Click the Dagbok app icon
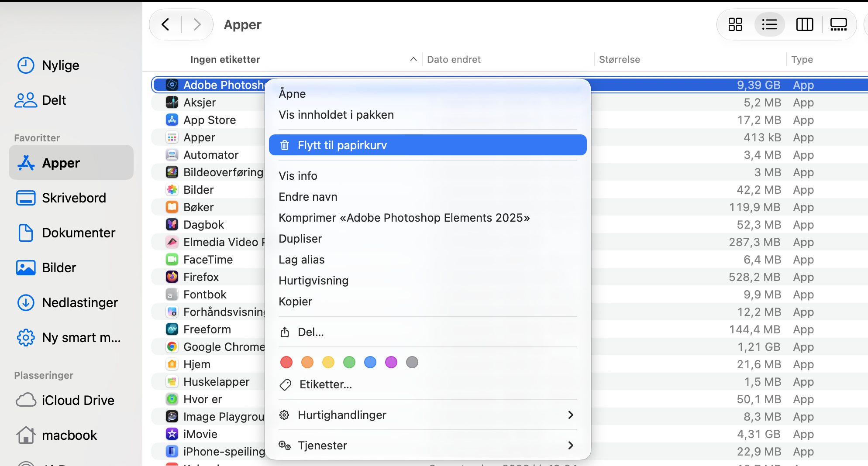The width and height of the screenshot is (868, 466). [x=172, y=225]
